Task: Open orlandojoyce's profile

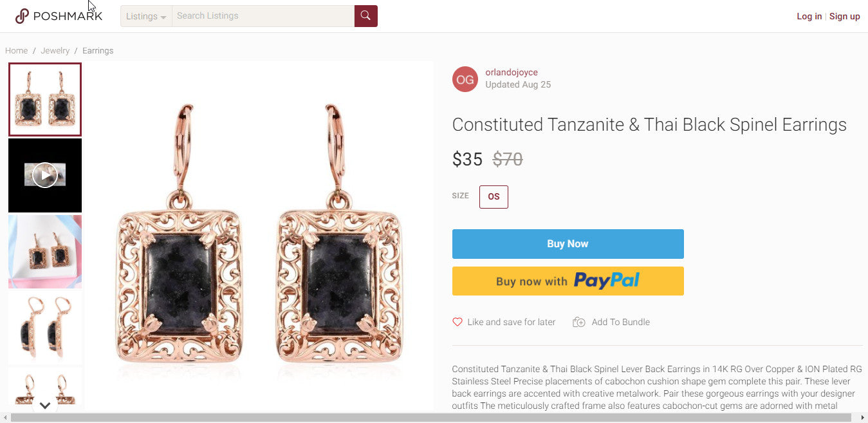Action: click(511, 72)
